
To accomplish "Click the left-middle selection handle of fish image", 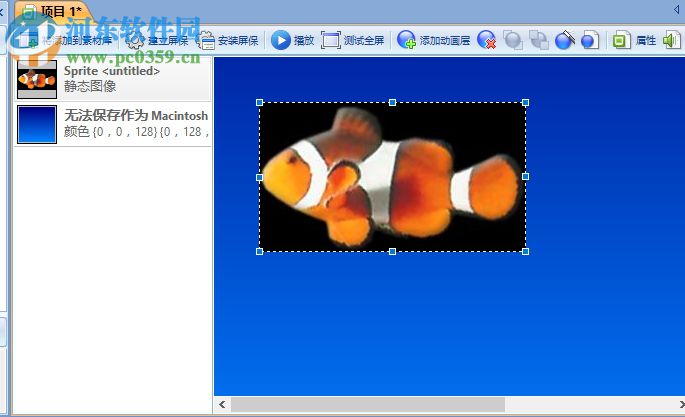I will (x=259, y=177).
